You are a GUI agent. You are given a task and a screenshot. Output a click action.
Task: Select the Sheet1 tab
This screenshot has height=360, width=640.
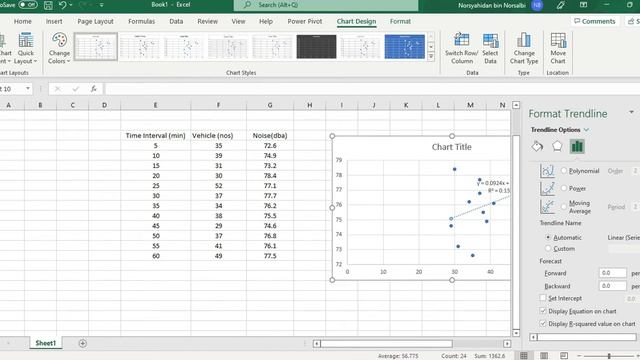tap(45, 343)
